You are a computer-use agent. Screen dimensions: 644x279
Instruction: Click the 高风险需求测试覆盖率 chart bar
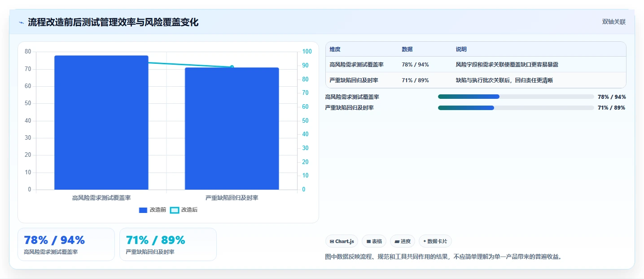pos(101,123)
